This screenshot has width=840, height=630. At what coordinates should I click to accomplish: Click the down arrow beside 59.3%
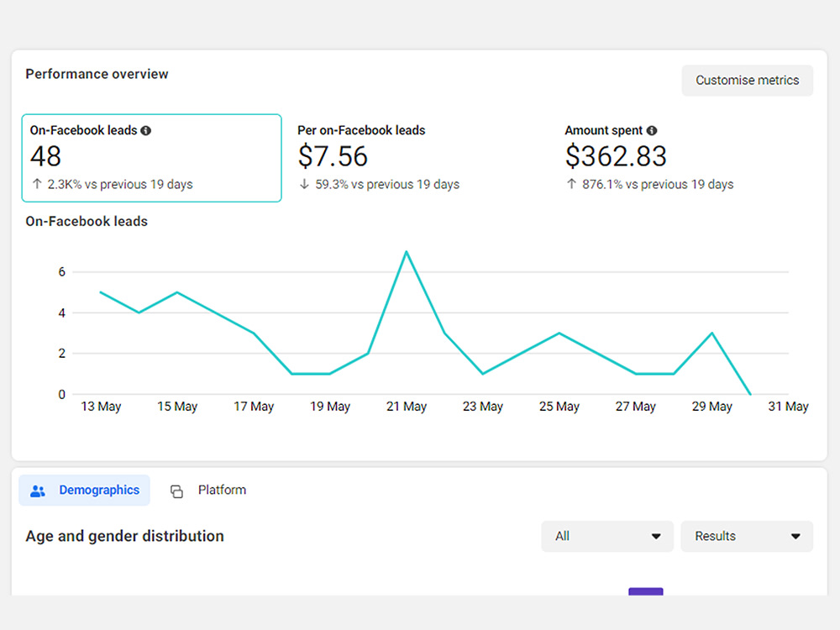coord(304,184)
